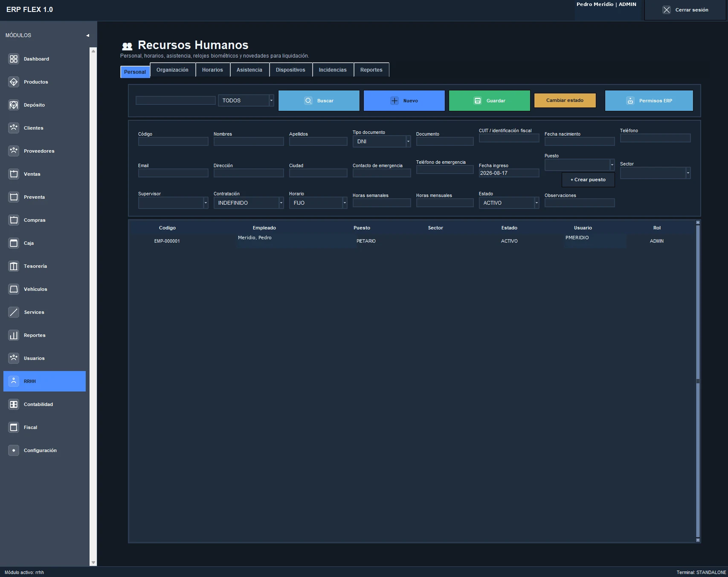
Task: Open the Compras module icon
Action: click(14, 220)
